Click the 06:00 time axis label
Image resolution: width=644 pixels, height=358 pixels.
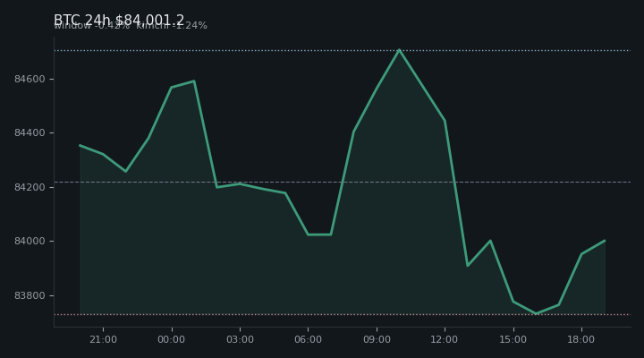coord(308,339)
